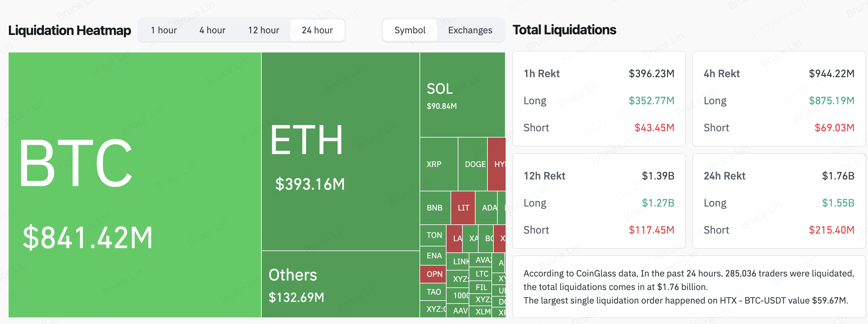Image resolution: width=868 pixels, height=324 pixels.
Task: Click the BNB heatmap tile
Action: pyautogui.click(x=435, y=208)
